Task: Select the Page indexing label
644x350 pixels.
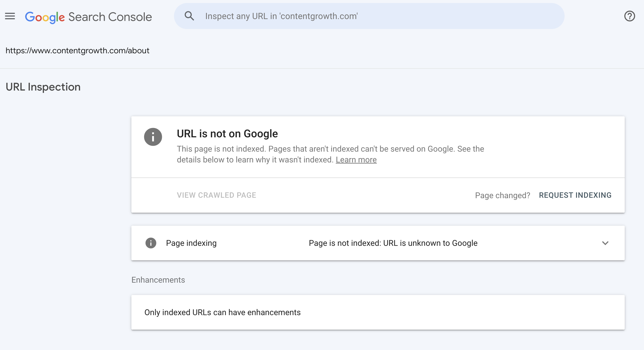Action: (191, 243)
